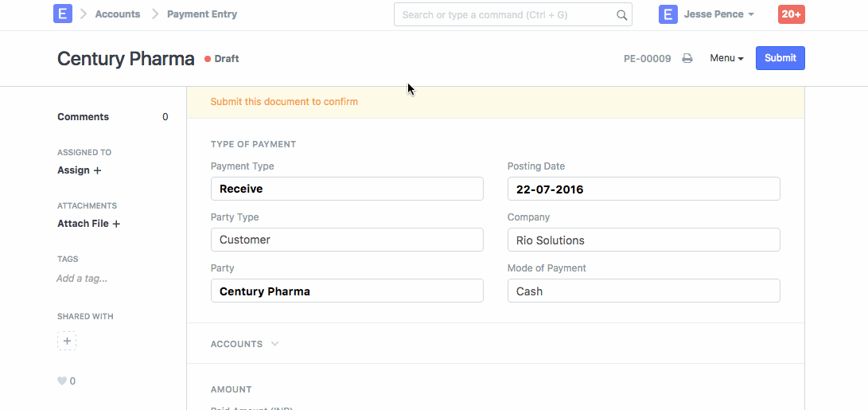
Task: Click the Mode of Payment field
Action: 643,291
